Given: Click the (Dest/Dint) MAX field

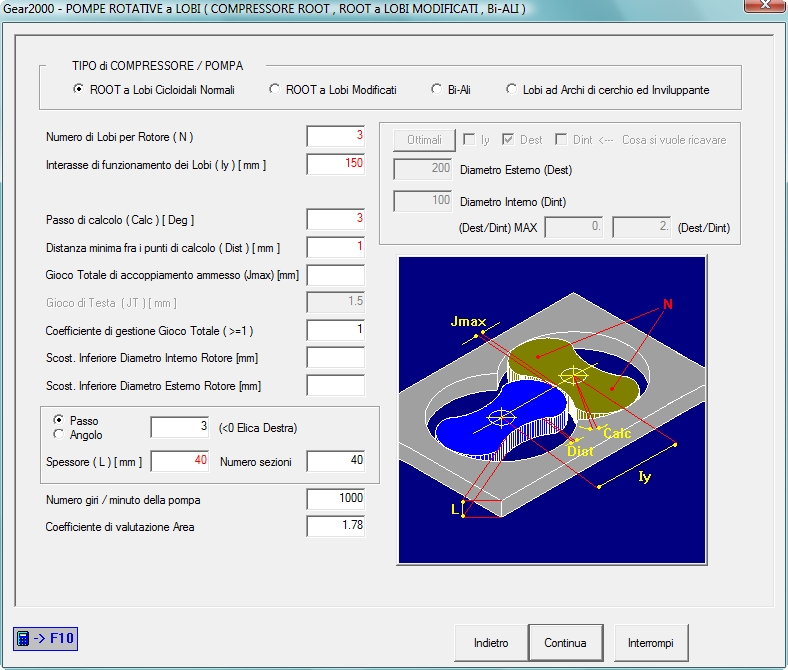Looking at the screenshot, I should 574,227.
